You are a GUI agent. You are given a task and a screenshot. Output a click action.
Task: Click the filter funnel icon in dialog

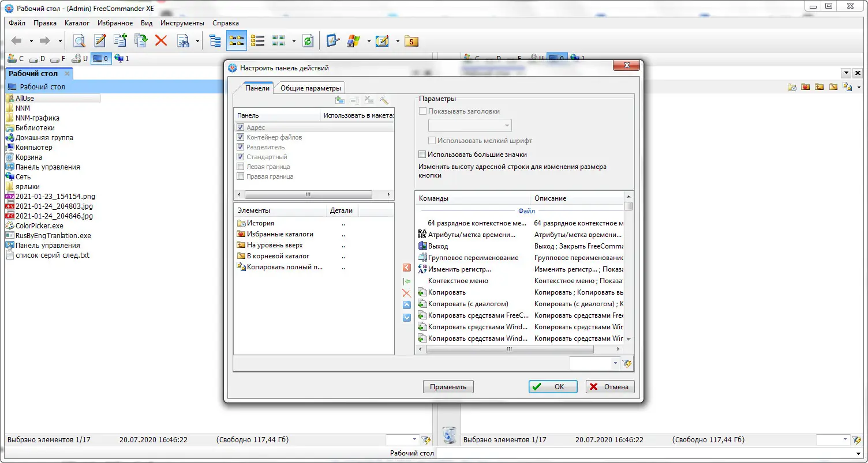click(x=627, y=364)
